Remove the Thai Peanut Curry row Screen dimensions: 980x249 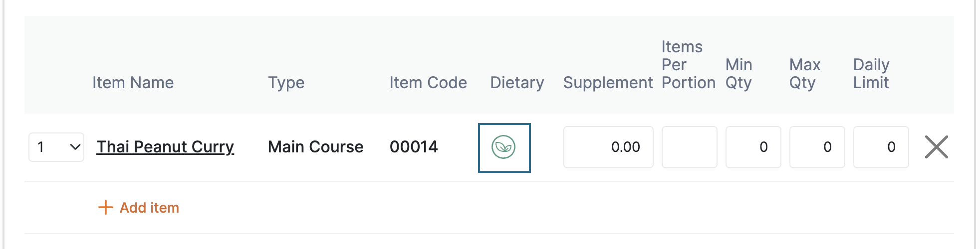(936, 147)
